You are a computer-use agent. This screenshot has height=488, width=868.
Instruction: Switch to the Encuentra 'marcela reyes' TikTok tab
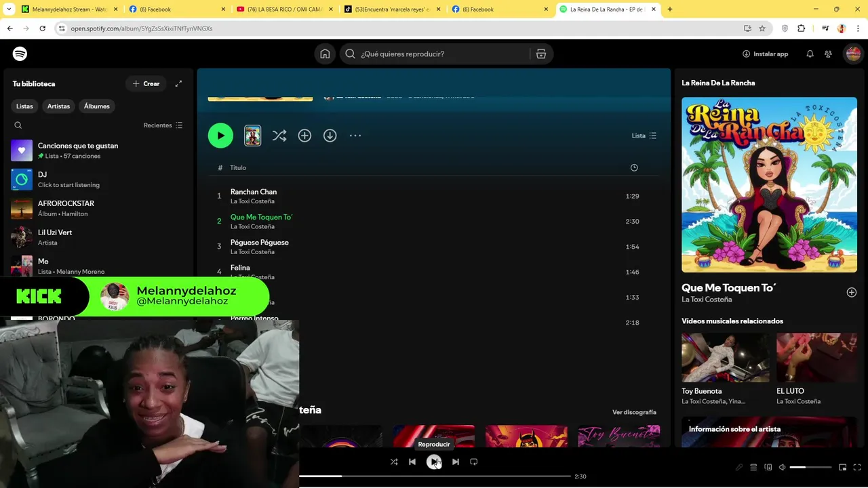point(392,9)
